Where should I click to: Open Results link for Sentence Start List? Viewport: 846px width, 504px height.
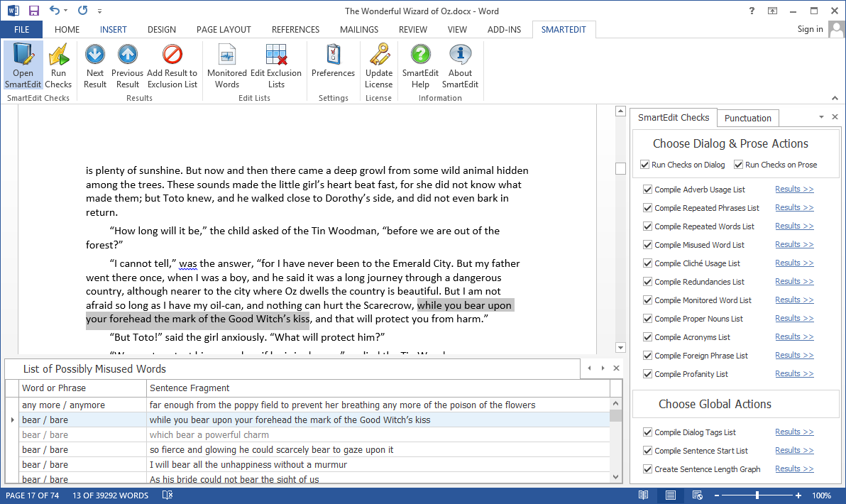point(794,450)
